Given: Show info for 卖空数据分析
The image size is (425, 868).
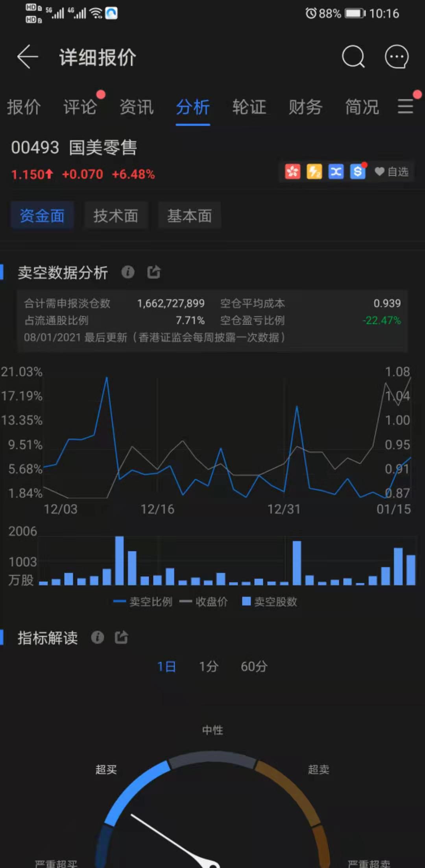Looking at the screenshot, I should click(128, 272).
